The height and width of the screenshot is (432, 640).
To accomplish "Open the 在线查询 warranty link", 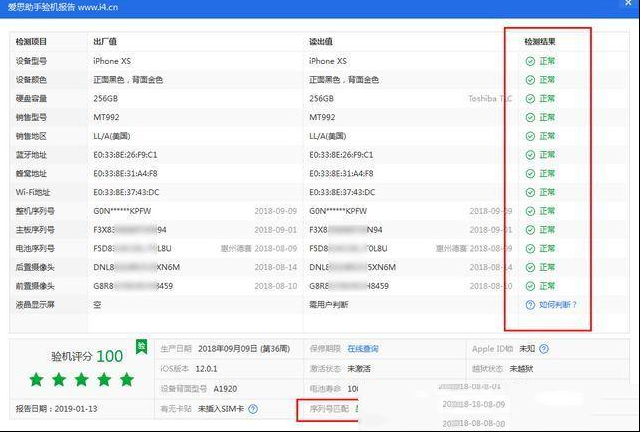I will point(363,349).
